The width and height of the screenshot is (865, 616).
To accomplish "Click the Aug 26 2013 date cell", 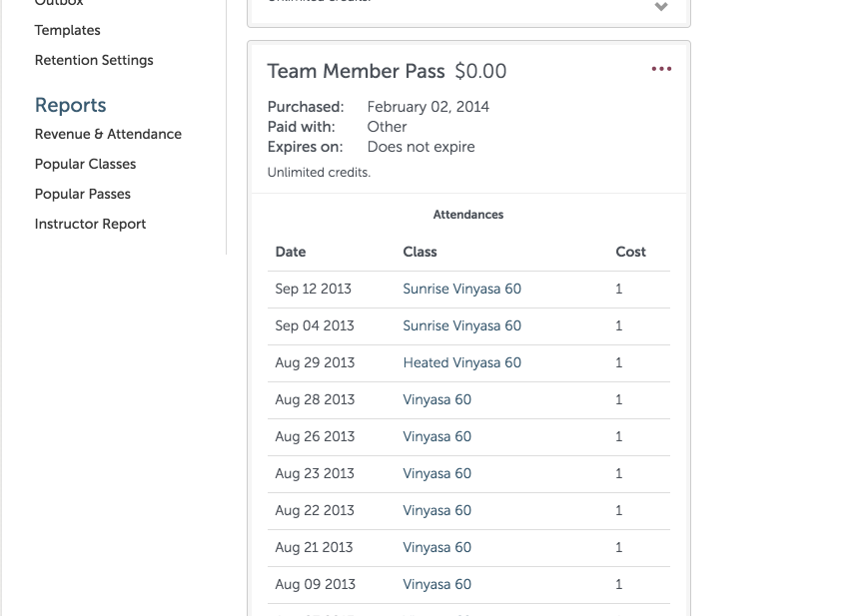I will [315, 436].
